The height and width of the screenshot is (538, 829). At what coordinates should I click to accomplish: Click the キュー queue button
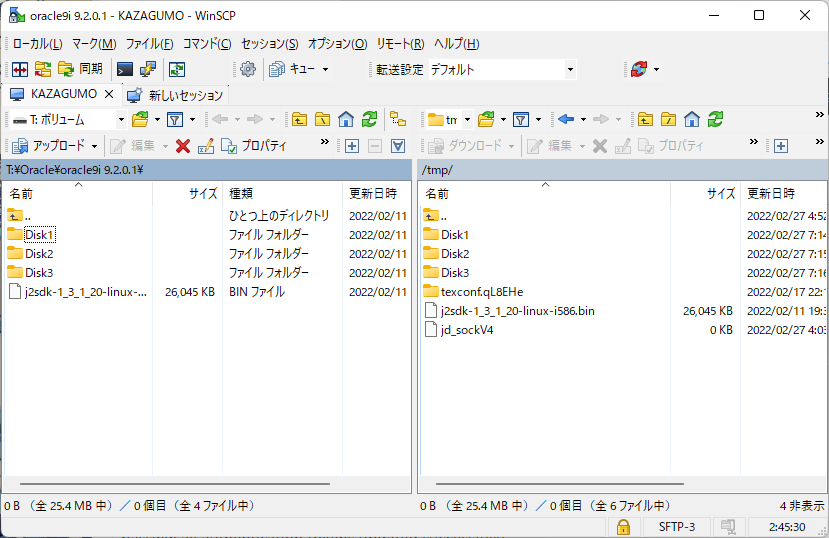click(292, 69)
